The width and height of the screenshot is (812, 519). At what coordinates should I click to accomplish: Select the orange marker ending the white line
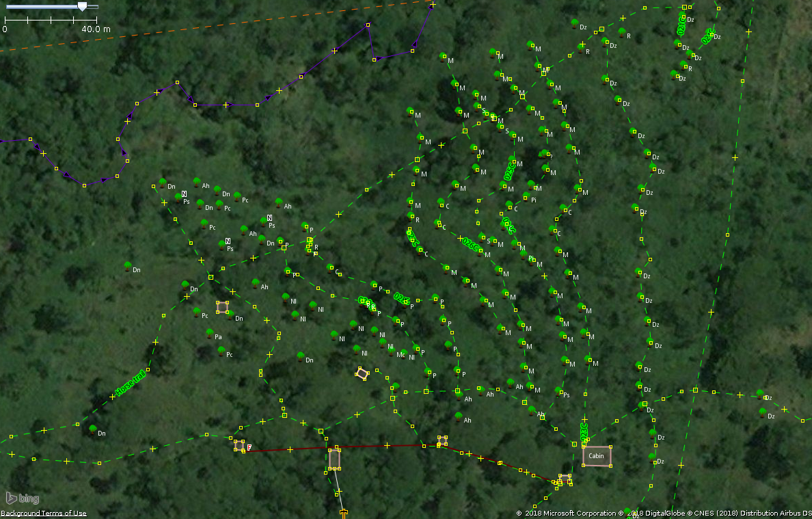click(x=343, y=514)
